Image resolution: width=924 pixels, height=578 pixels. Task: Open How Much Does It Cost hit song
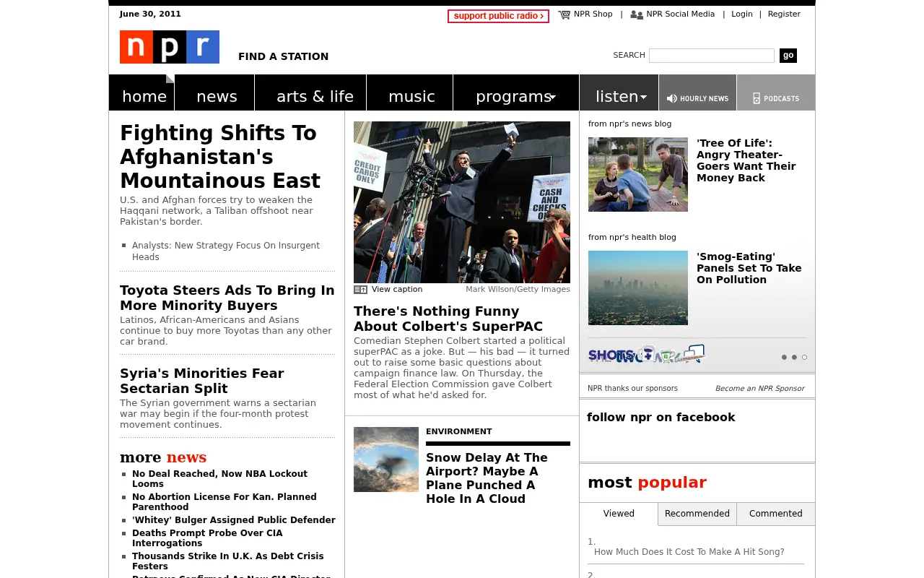tap(689, 552)
